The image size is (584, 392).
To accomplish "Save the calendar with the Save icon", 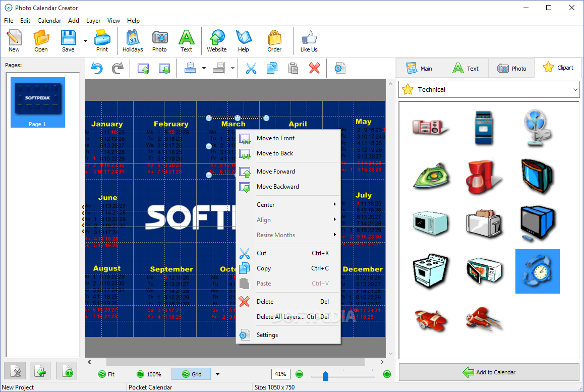I will [68, 41].
